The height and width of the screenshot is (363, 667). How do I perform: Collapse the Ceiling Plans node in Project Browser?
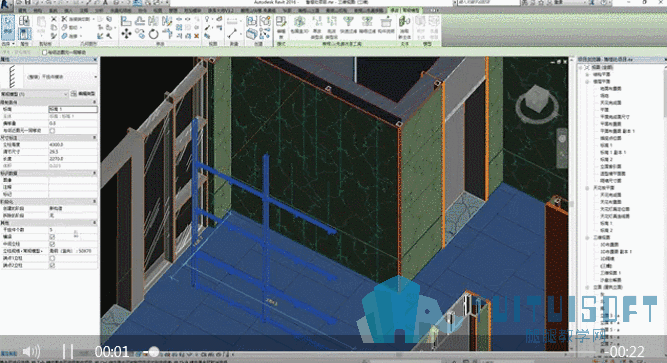[x=587, y=188]
